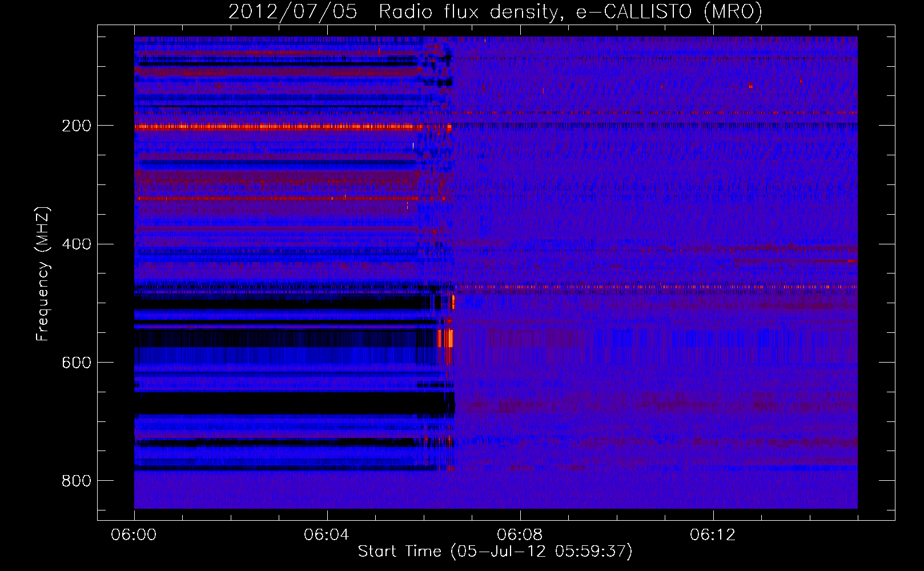Click the 400 frequency tick label
Image resolution: width=924 pixels, height=571 pixels.
[x=77, y=244]
